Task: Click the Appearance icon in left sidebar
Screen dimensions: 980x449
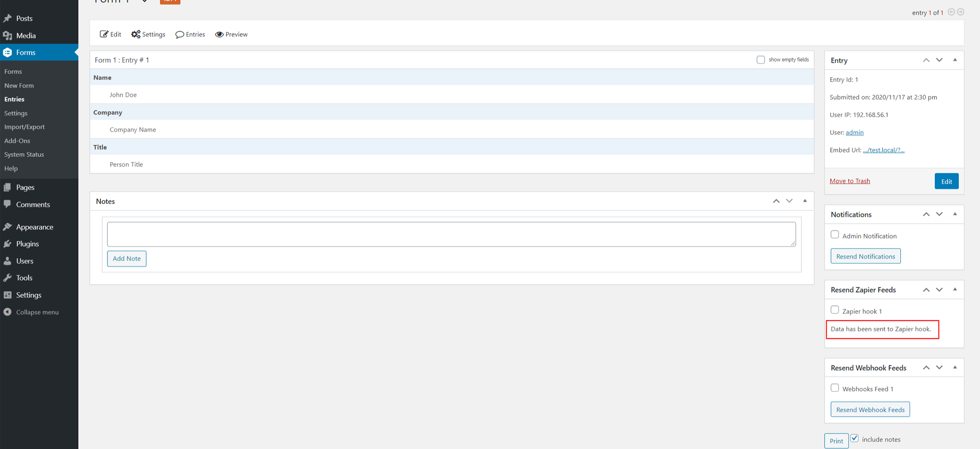Action: (9, 226)
